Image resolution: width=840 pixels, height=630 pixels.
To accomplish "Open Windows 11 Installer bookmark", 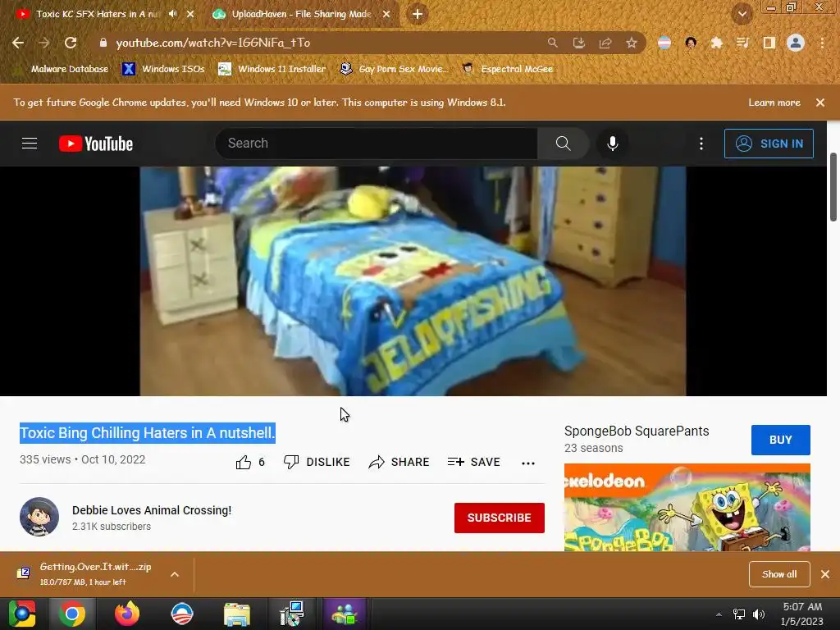I will click(272, 69).
